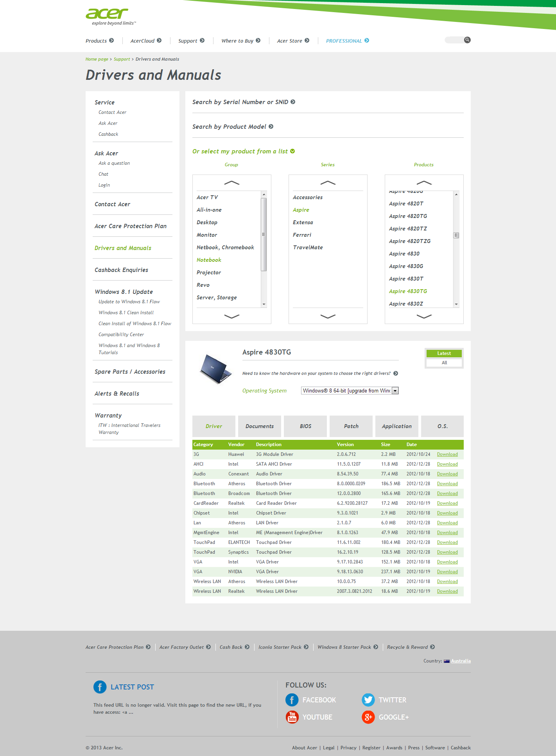The height and width of the screenshot is (756, 556).
Task: Click the Privacy footer link
Action: point(348,748)
